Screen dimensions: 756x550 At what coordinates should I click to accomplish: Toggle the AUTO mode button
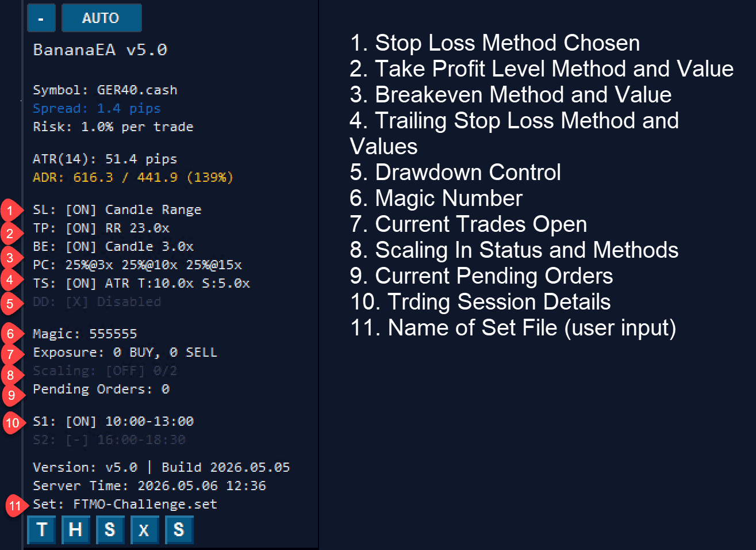(101, 18)
